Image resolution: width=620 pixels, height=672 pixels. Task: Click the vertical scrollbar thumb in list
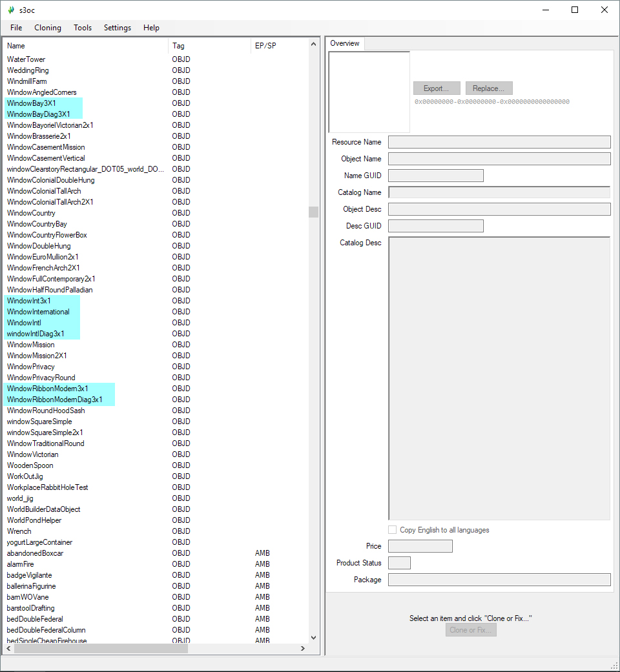pos(313,212)
